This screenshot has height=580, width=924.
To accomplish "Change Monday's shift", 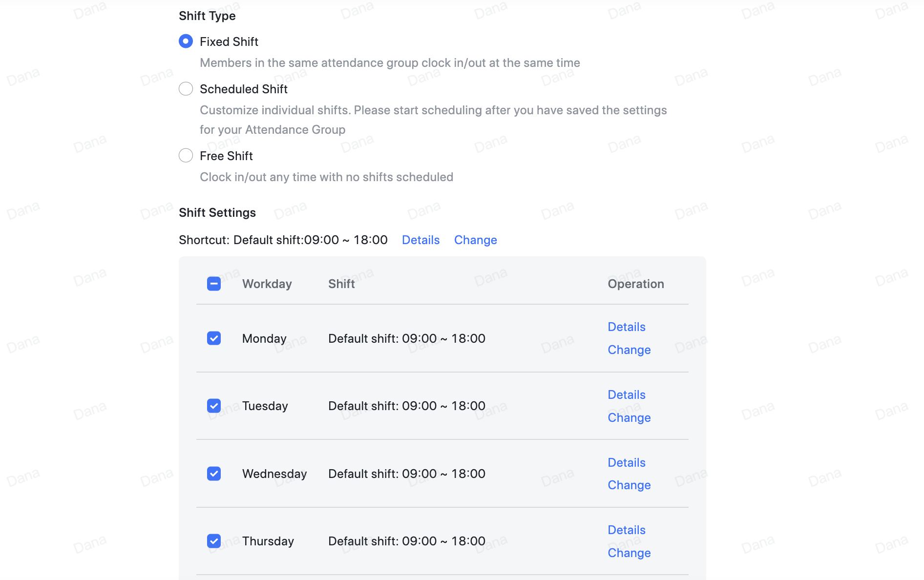I will (x=629, y=350).
